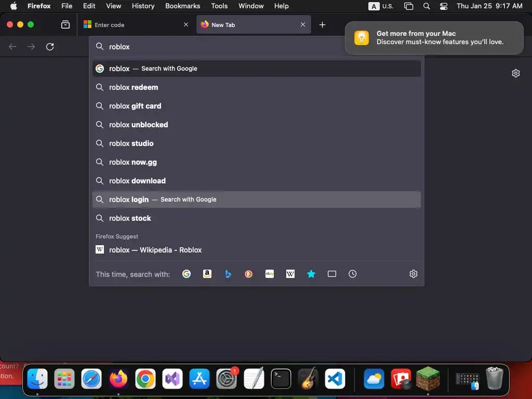Close the Enter code tab
Viewport: 532px width, 399px height.
pyautogui.click(x=186, y=24)
